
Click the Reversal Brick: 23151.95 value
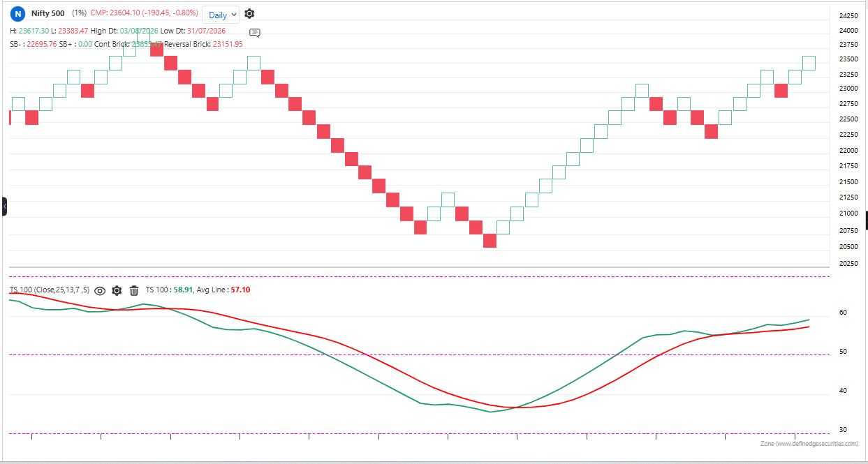pyautogui.click(x=203, y=44)
